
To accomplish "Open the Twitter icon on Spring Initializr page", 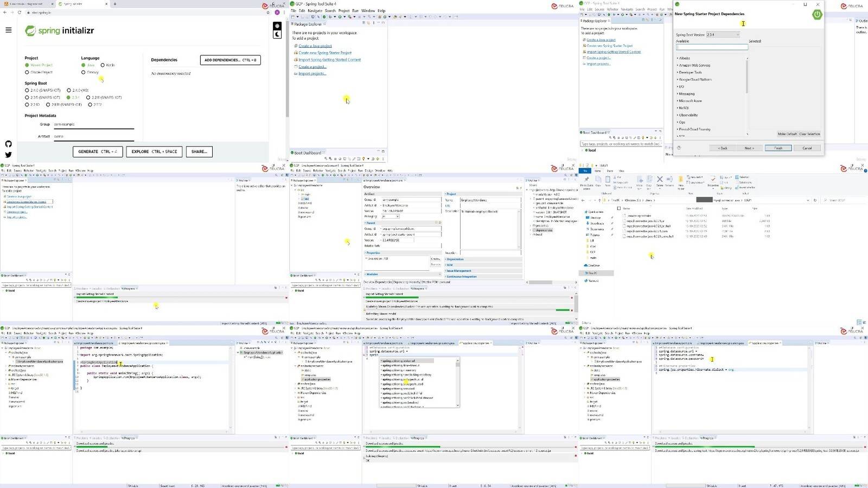I will (x=8, y=155).
